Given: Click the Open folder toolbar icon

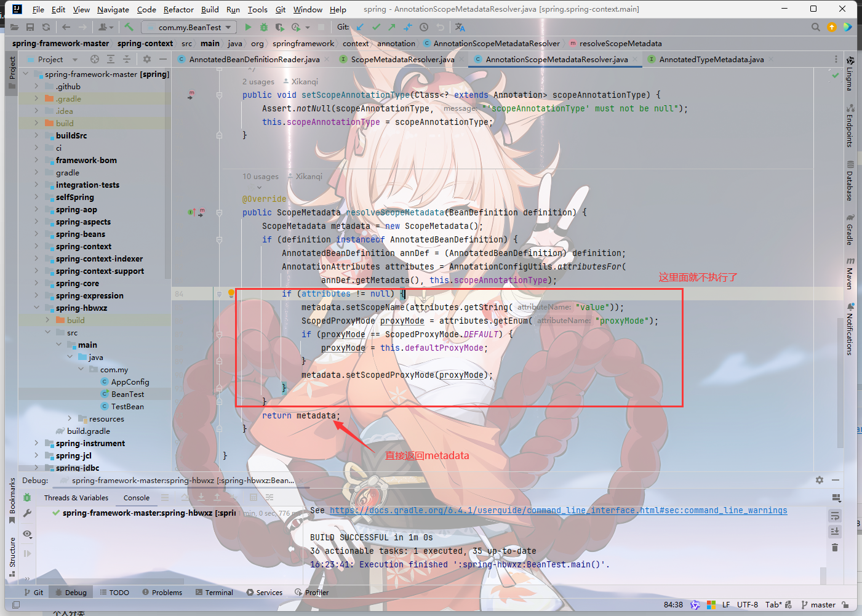Looking at the screenshot, I should 14,27.
